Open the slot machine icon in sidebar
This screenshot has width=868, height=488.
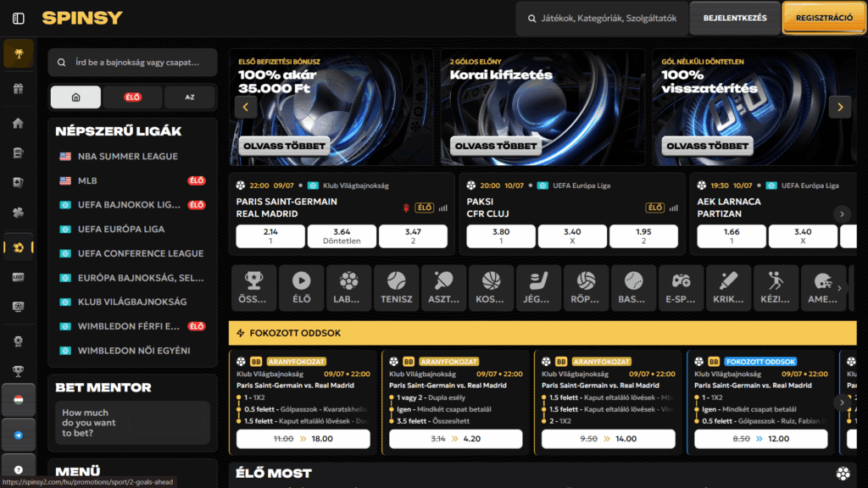pos(19,152)
